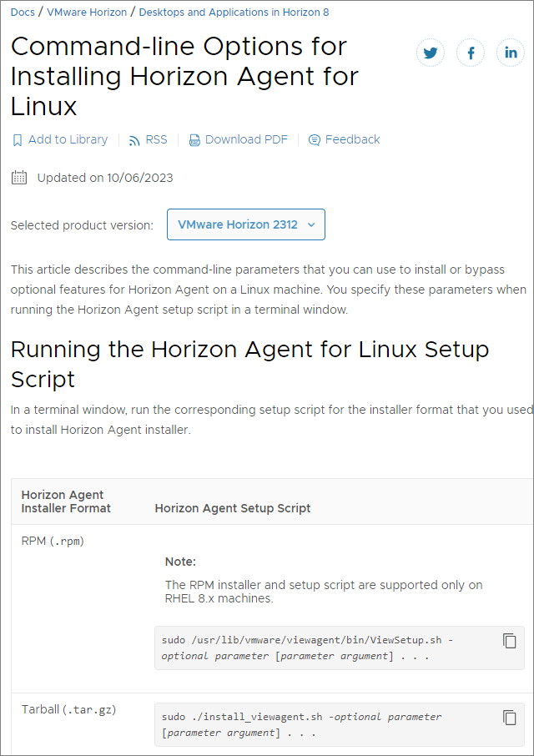Click the Add to Library link text
The image size is (534, 756).
(x=68, y=140)
